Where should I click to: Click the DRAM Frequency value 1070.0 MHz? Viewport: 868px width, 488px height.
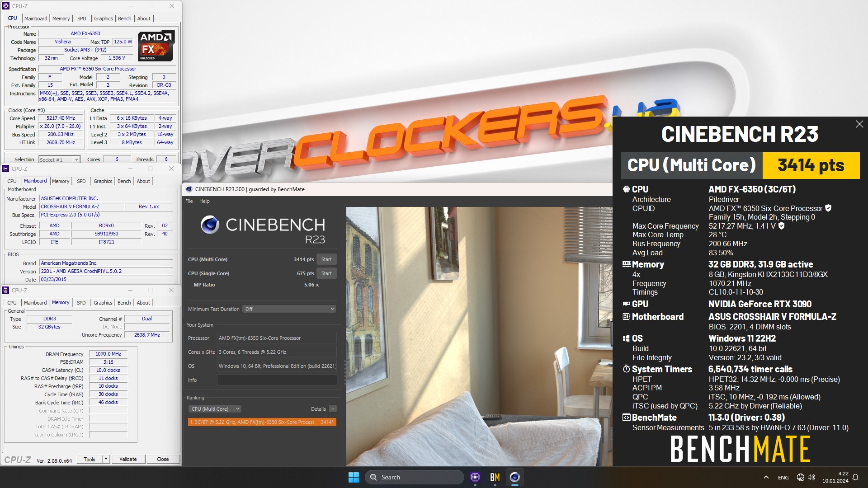click(108, 354)
